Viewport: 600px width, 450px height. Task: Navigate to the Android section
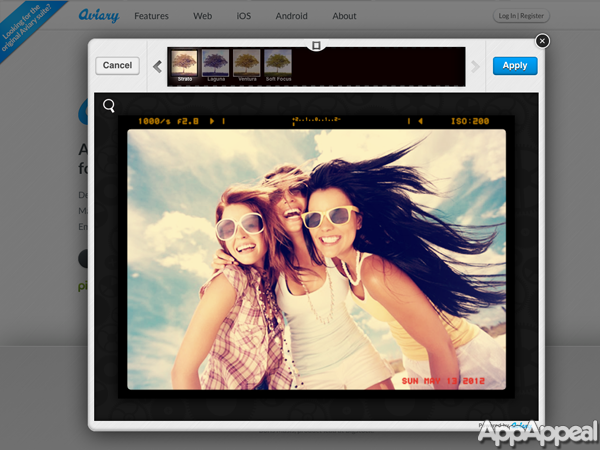pos(291,16)
